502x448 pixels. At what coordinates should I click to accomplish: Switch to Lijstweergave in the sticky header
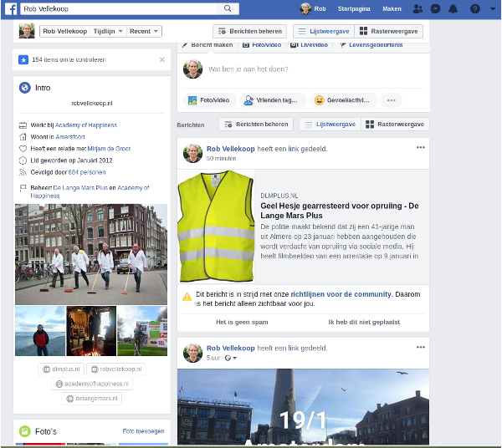pyautogui.click(x=324, y=31)
